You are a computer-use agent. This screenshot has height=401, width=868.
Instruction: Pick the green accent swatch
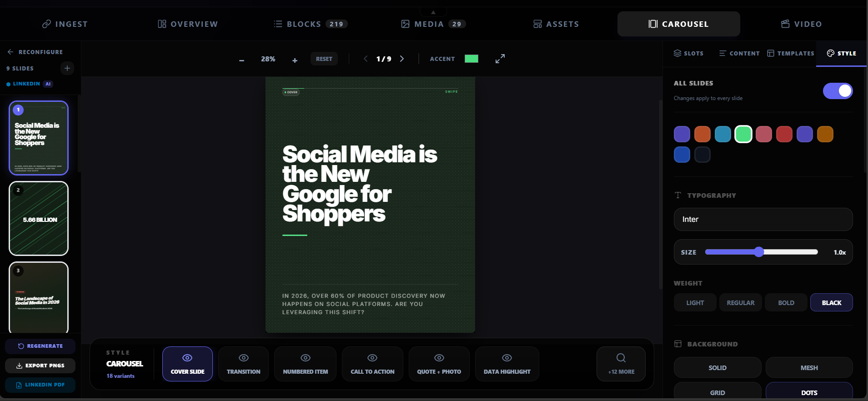coord(743,134)
